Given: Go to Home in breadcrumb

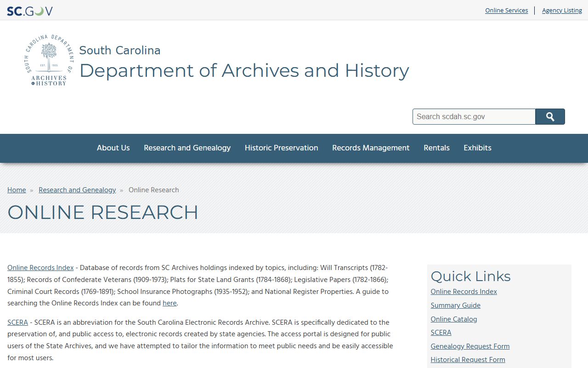Looking at the screenshot, I should (17, 190).
